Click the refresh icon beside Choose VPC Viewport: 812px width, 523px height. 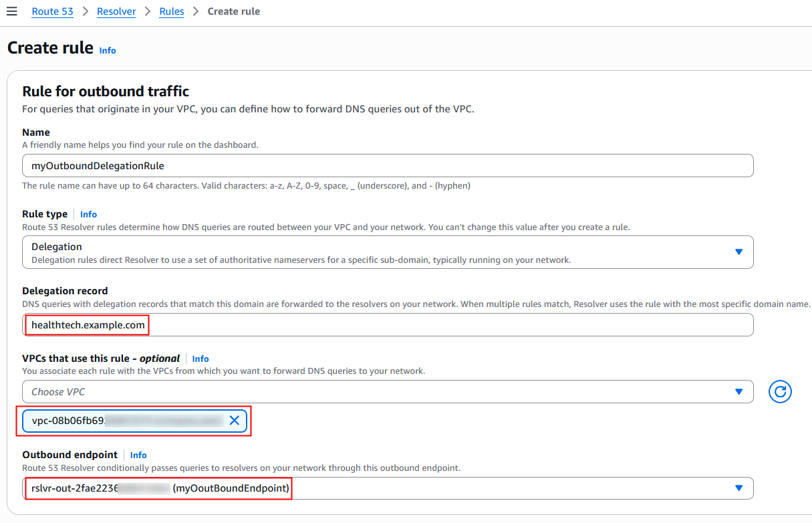[780, 391]
